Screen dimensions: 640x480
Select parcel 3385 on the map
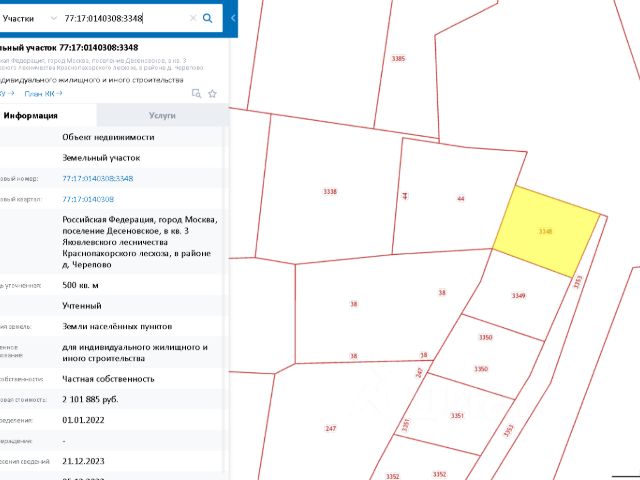click(x=398, y=58)
